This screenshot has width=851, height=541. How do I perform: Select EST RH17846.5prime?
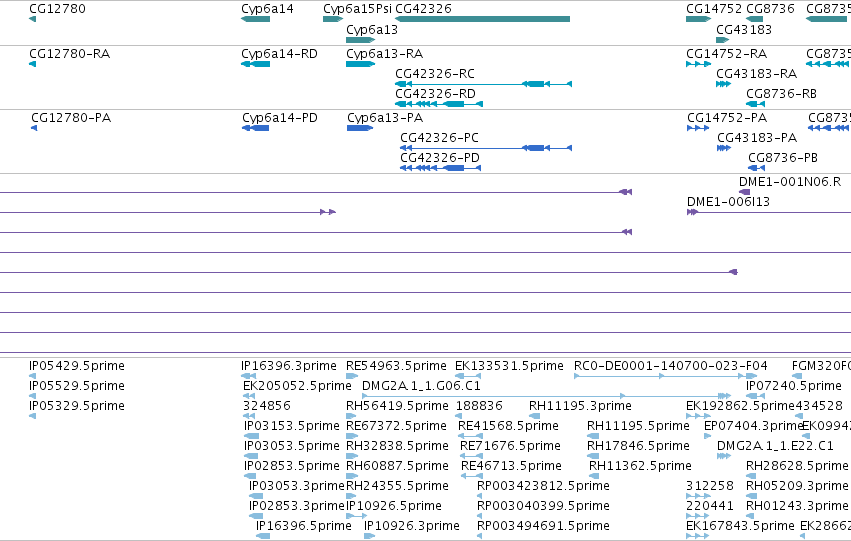(x=593, y=456)
